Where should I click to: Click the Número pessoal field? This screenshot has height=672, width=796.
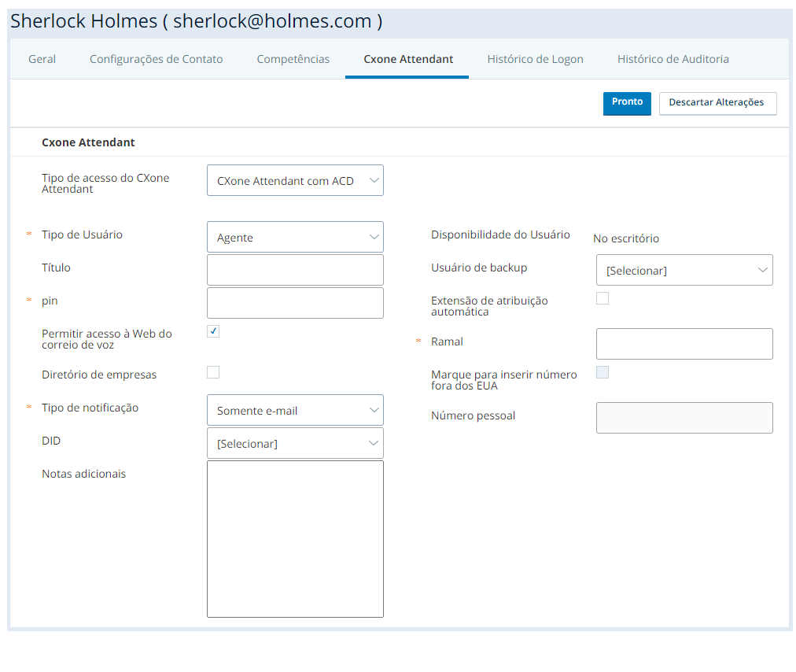click(x=684, y=418)
